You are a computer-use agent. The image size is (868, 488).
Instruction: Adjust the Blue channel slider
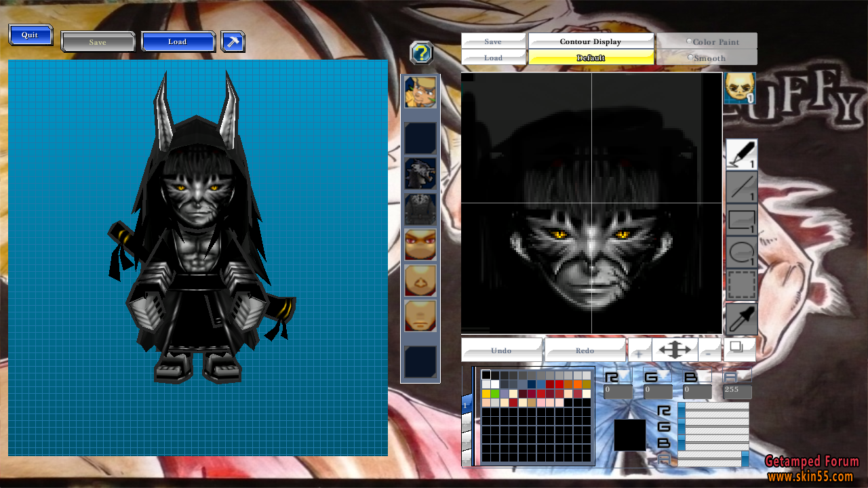(713, 443)
